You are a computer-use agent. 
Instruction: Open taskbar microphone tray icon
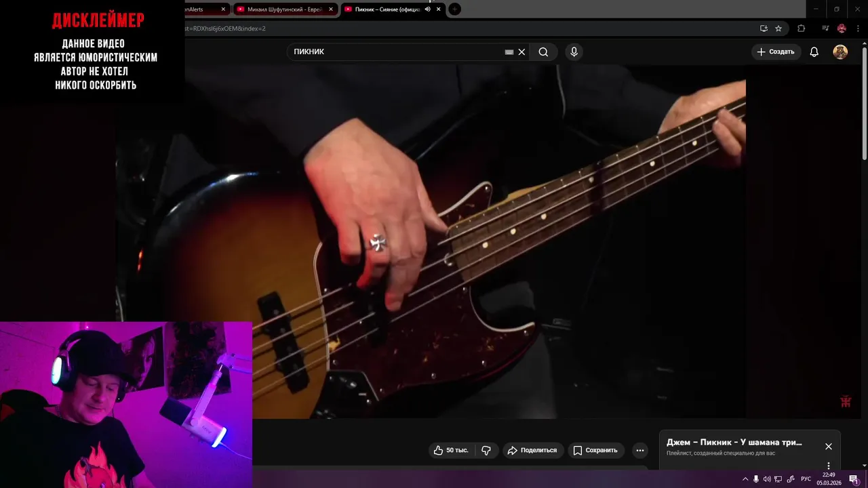click(x=756, y=479)
